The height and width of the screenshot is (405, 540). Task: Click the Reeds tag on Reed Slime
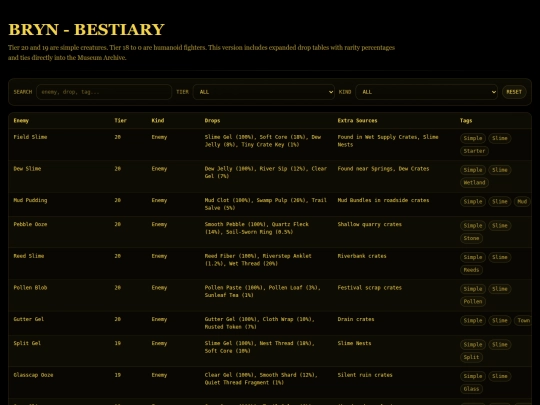tap(471, 270)
